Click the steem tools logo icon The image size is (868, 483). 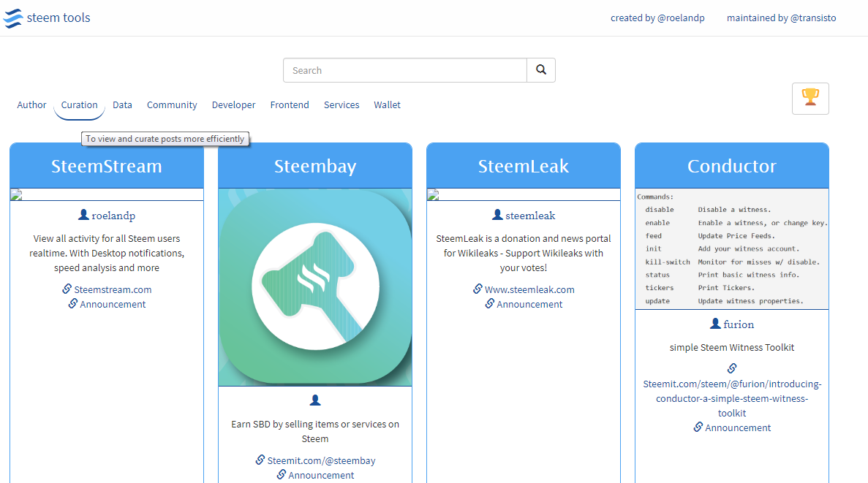pos(13,18)
